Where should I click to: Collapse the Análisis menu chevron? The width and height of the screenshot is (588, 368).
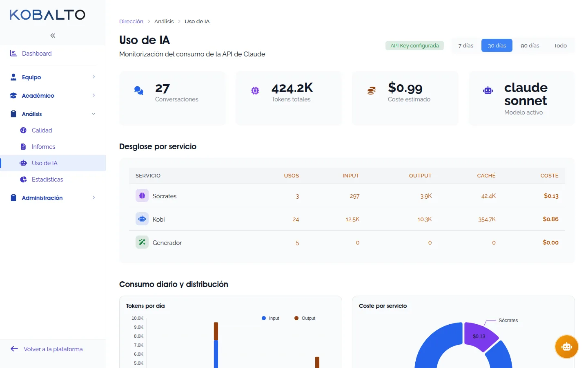94,114
